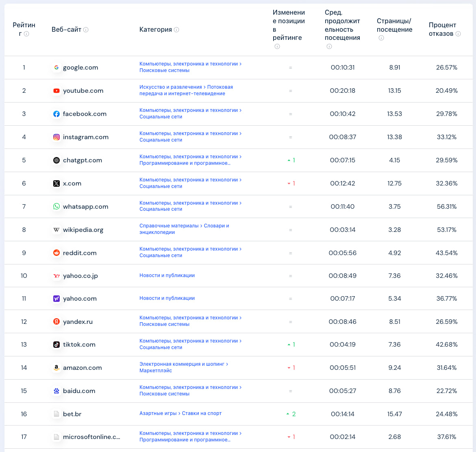Click the TikTok logo icon
Image resolution: width=476 pixels, height=452 pixels.
[x=57, y=345]
